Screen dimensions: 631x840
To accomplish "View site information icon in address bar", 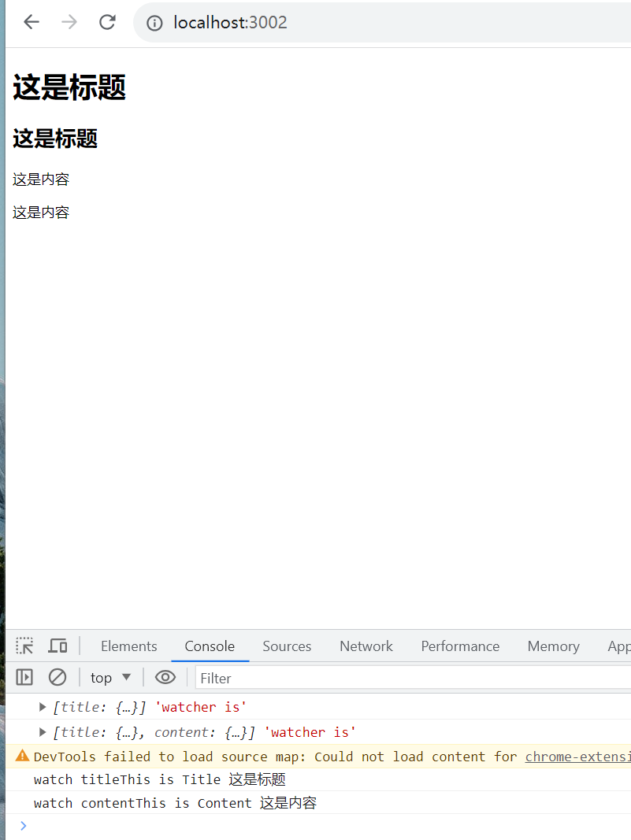I will 154,23.
